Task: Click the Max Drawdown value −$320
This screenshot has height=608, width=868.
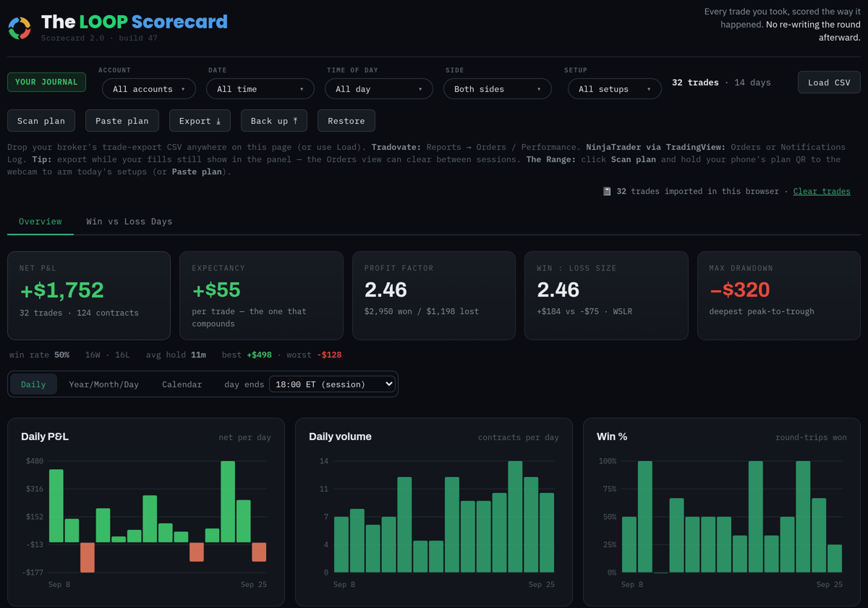Action: 740,290
